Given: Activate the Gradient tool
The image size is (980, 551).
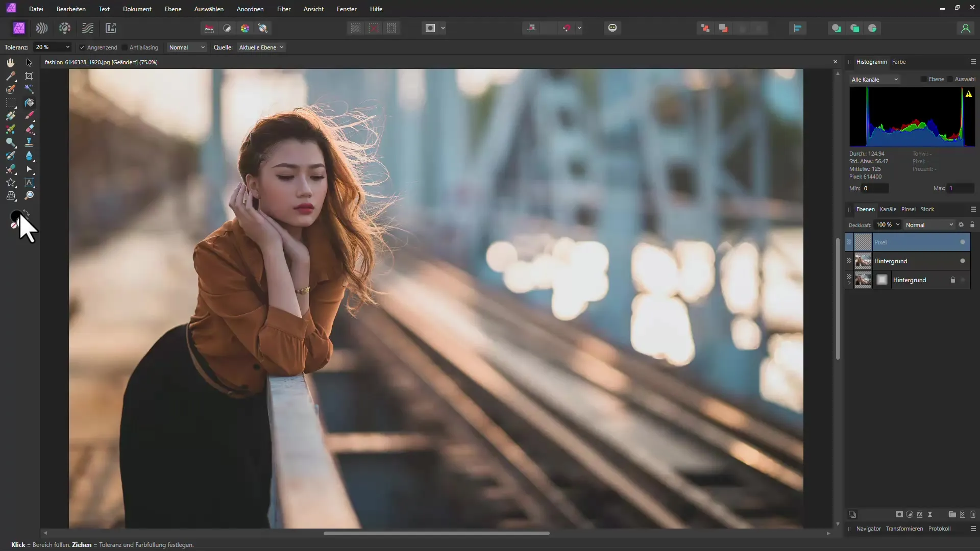Looking at the screenshot, I should pos(10,116).
